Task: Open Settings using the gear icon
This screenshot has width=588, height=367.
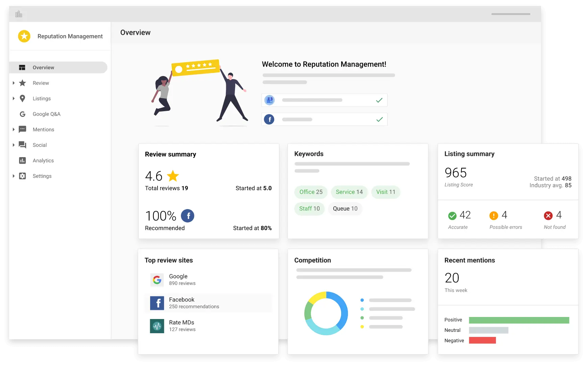Action: pyautogui.click(x=22, y=176)
